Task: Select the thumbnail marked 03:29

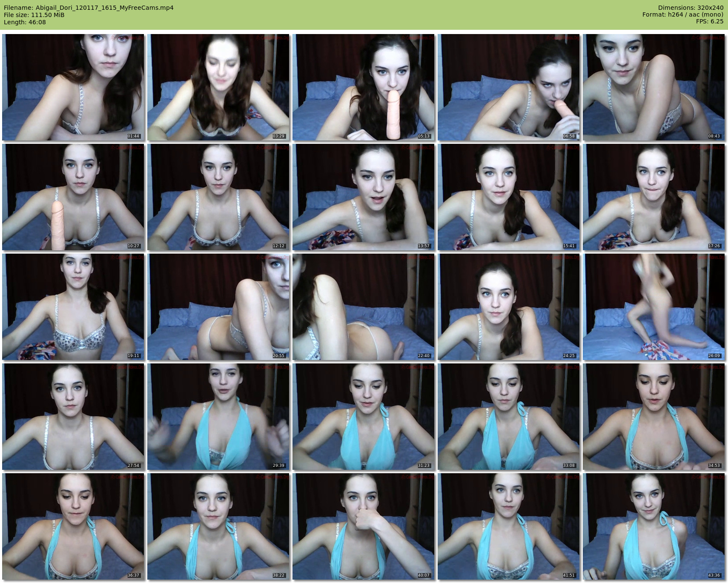Action: tap(218, 87)
